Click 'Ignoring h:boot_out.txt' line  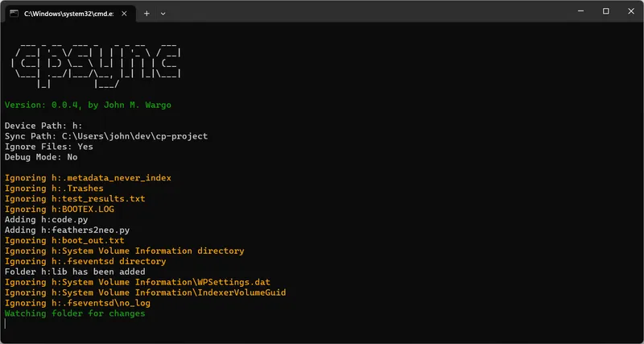[x=64, y=240]
